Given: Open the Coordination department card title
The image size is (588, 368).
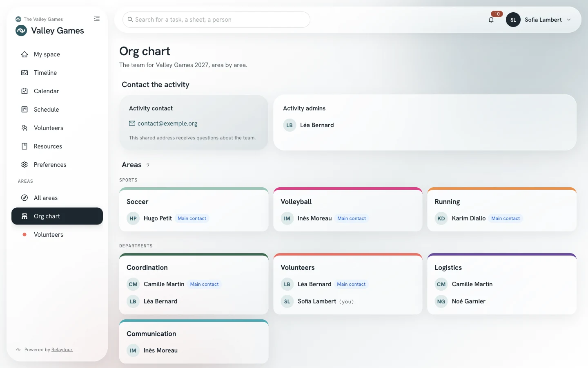Looking at the screenshot, I should [x=147, y=267].
